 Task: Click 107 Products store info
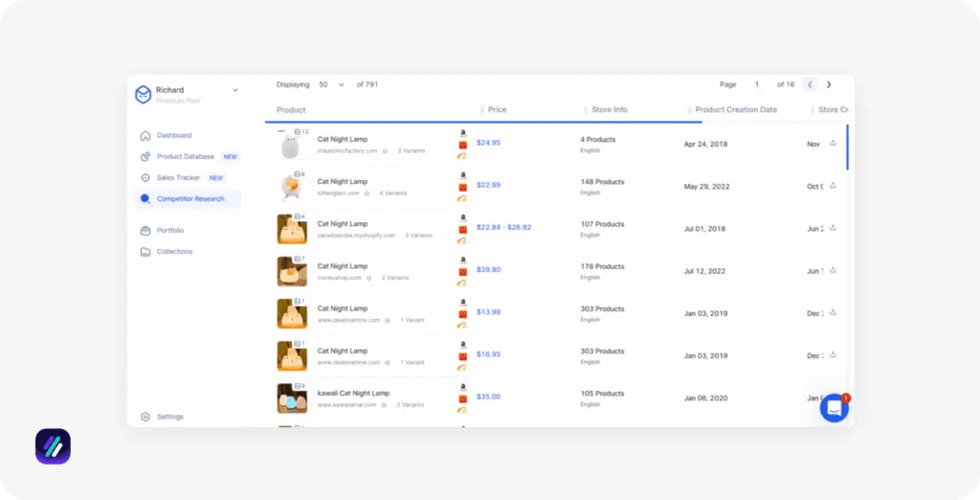(x=603, y=224)
